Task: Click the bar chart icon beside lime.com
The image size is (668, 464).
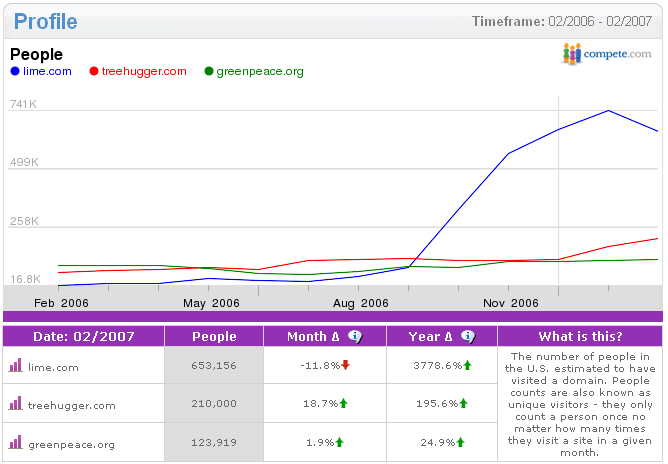Action: [x=15, y=366]
